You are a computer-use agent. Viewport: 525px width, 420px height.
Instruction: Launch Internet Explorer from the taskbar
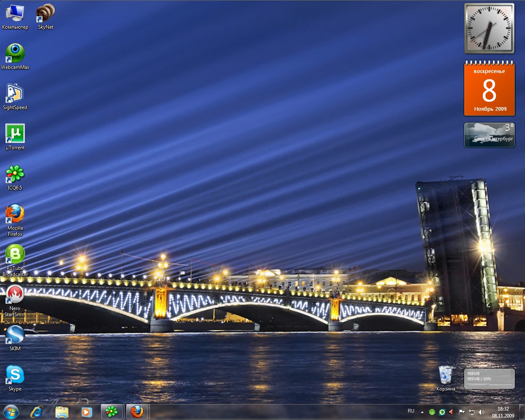coord(37,412)
